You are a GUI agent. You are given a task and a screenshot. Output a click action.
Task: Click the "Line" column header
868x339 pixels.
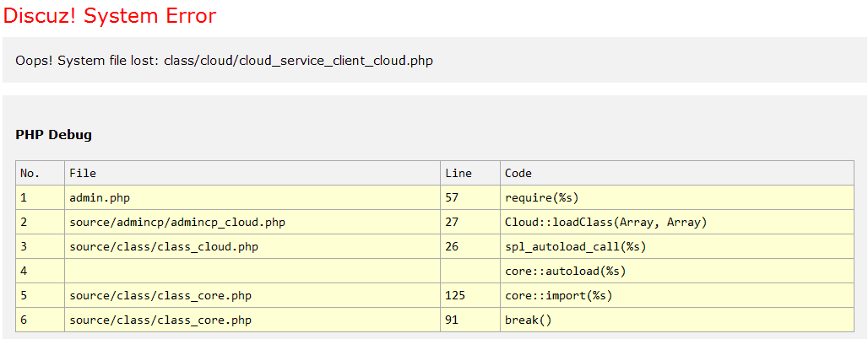click(x=470, y=173)
